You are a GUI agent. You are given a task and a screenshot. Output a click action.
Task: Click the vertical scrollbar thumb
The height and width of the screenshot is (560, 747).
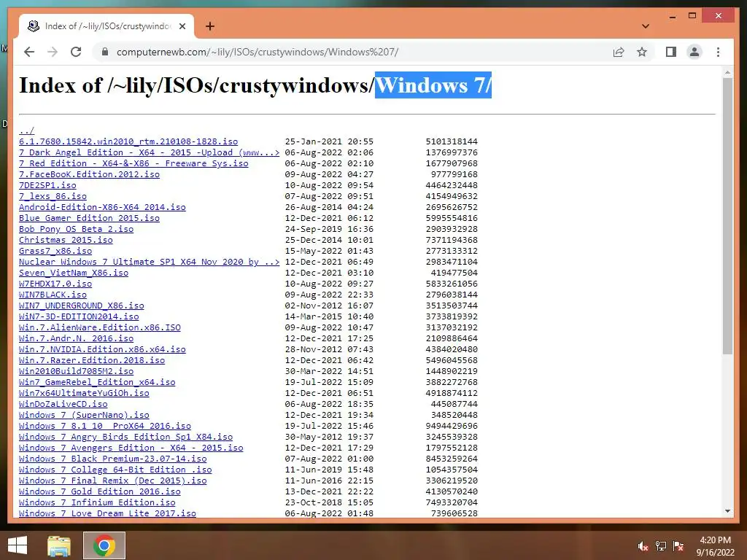tap(727, 216)
